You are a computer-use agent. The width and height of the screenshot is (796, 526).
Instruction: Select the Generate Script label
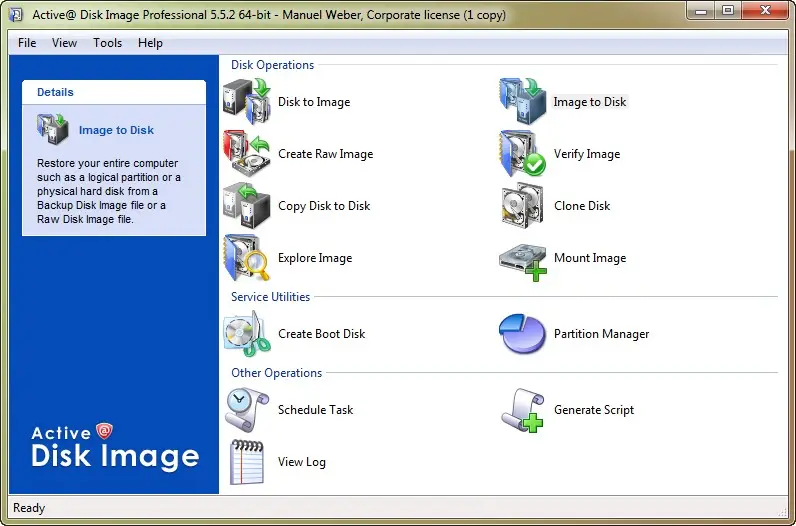pyautogui.click(x=594, y=410)
